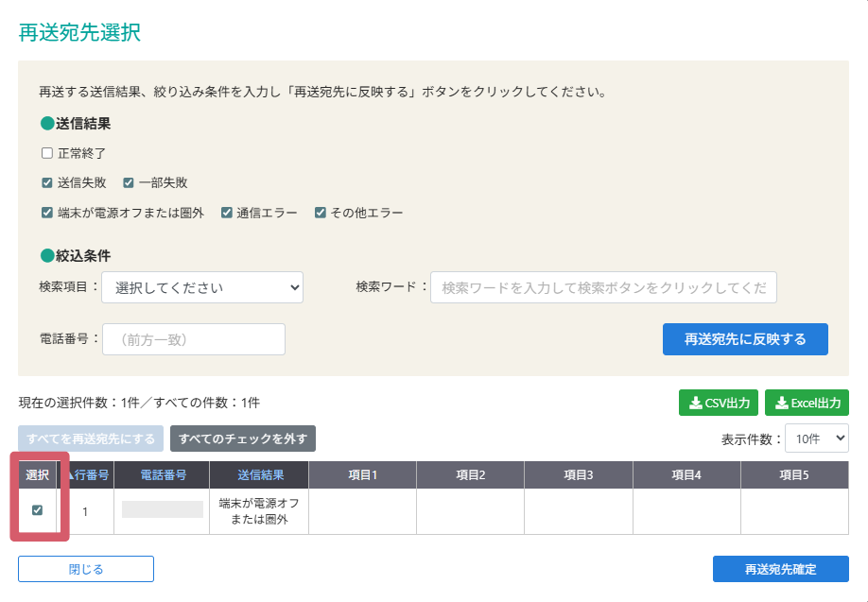Disable the 通信エラー checkbox
868x602 pixels.
click(x=225, y=213)
